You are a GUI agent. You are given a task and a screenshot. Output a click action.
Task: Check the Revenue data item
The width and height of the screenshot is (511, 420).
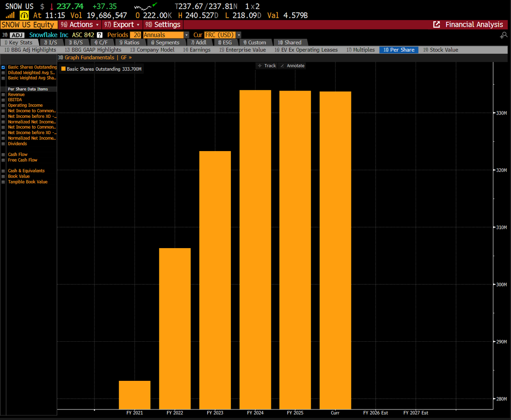[3, 94]
